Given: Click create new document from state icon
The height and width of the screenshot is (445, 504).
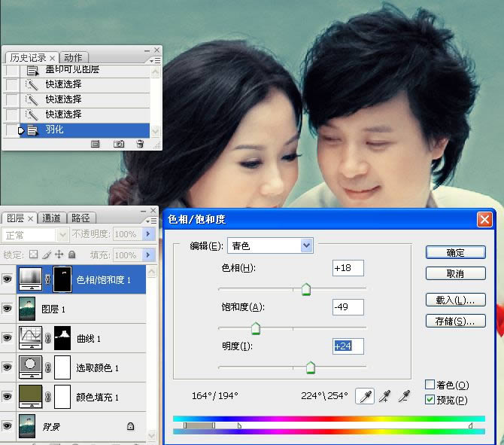Looking at the screenshot, I should [x=96, y=144].
